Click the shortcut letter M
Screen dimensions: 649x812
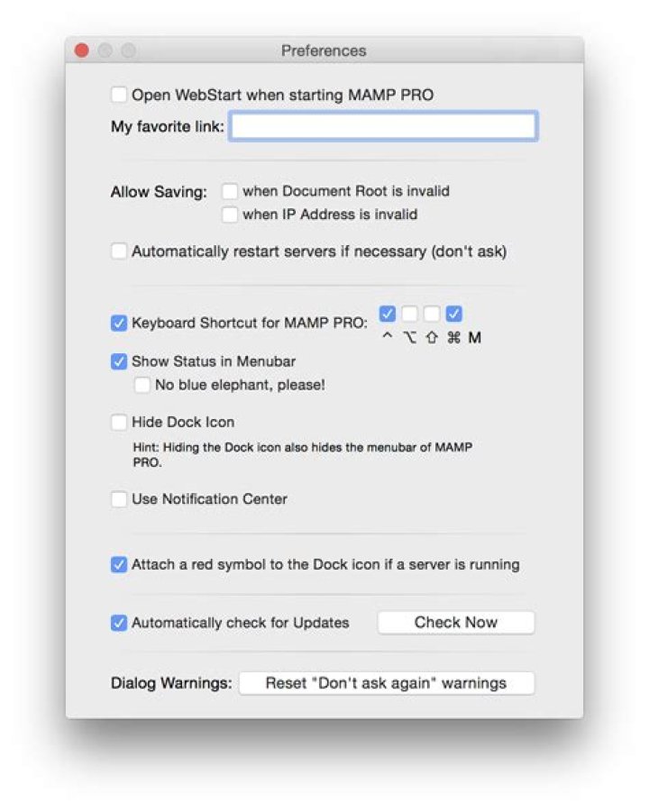click(x=474, y=338)
